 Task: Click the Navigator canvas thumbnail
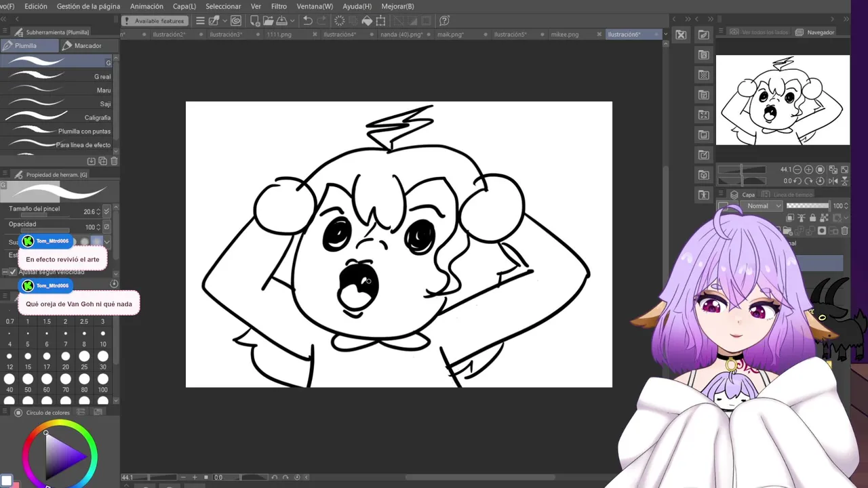(x=783, y=100)
